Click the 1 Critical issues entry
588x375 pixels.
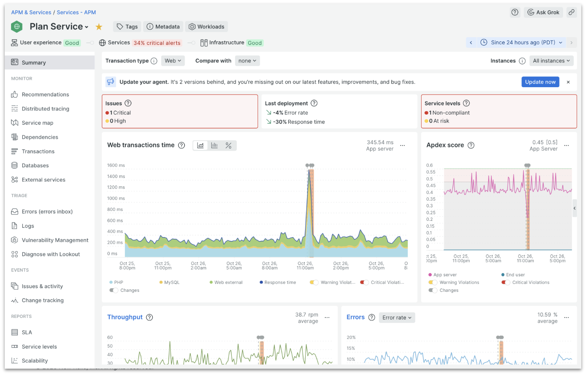pos(118,113)
